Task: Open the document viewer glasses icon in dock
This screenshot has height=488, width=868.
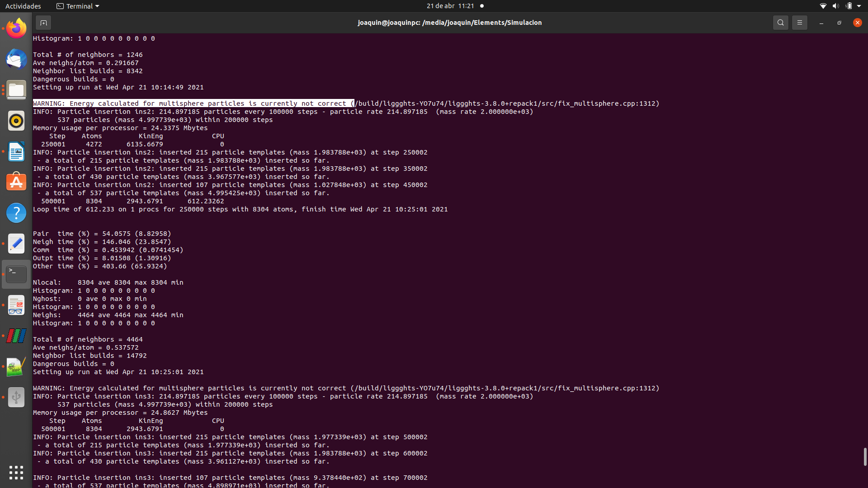Action: tap(16, 305)
